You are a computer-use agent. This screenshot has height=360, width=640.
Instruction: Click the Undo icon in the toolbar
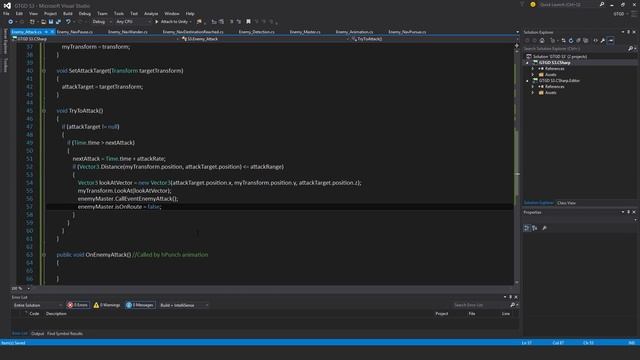(68, 22)
